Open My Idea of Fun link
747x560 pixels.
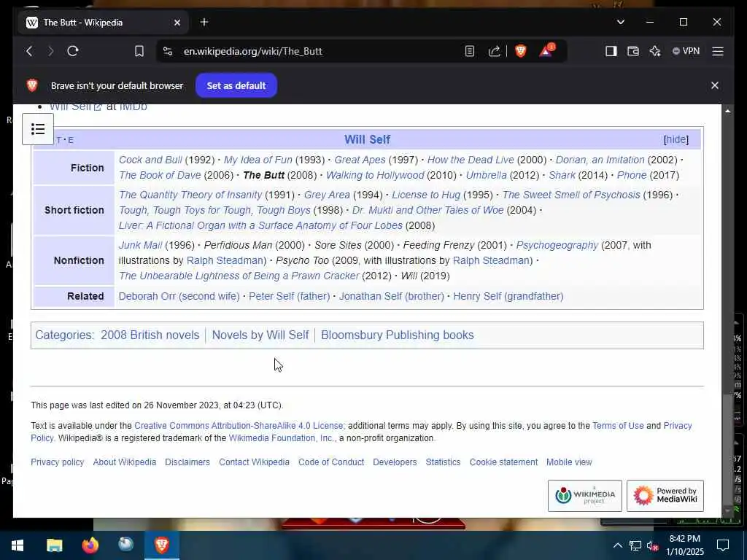click(x=258, y=160)
